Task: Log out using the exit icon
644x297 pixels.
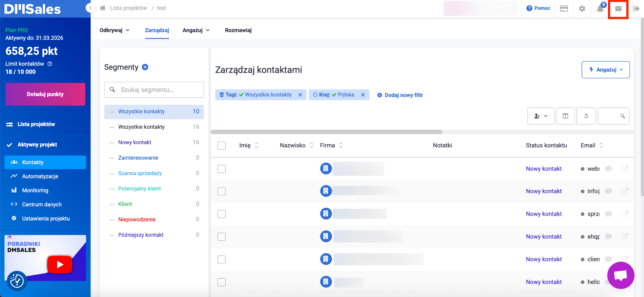Action: point(637,9)
